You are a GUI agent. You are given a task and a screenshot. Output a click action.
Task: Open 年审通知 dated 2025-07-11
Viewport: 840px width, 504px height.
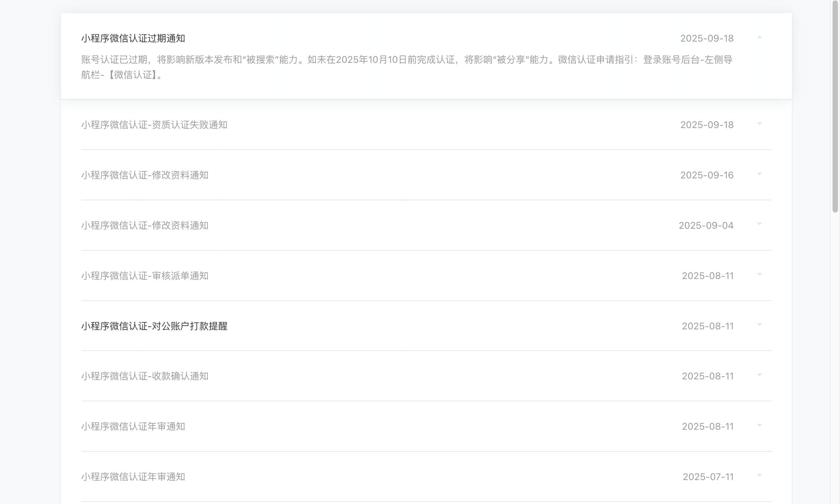point(133,477)
